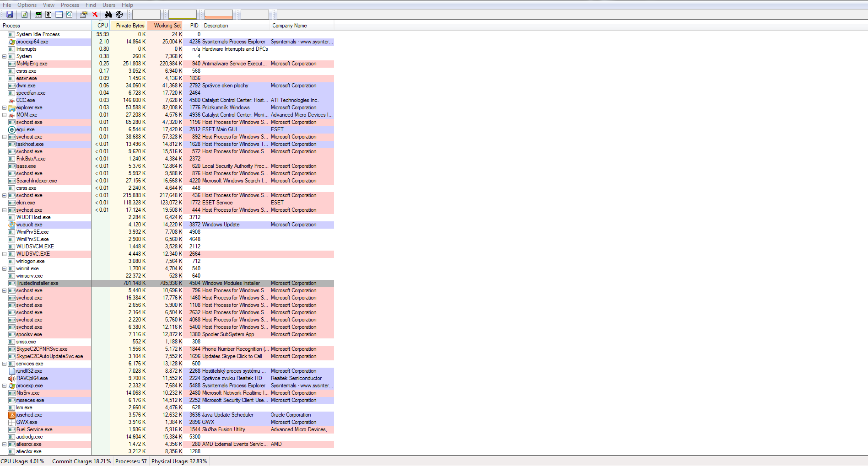Click the orange physical memory mini graph
Viewport: 868px width, 466px height.
tap(219, 15)
